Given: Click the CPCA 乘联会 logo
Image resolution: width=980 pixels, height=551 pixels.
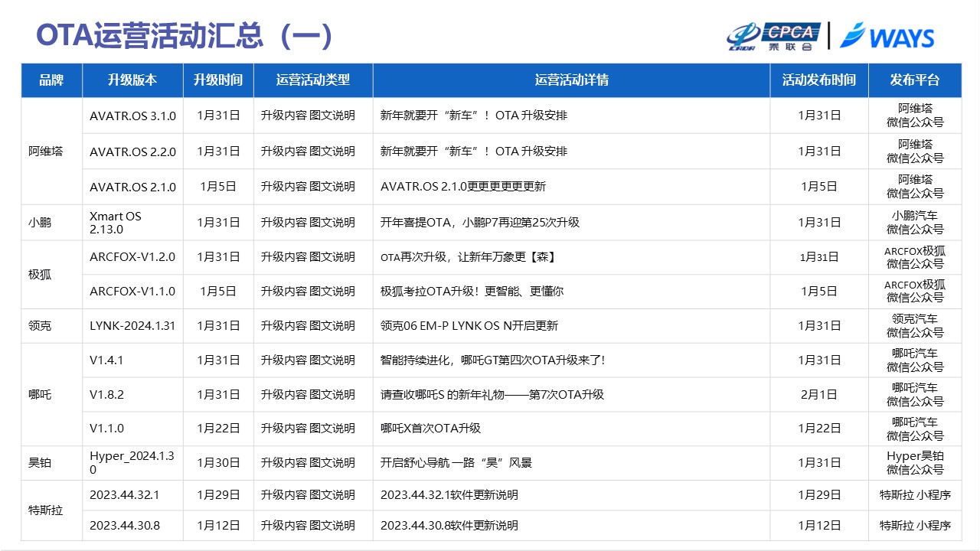Looking at the screenshot, I should [x=773, y=36].
